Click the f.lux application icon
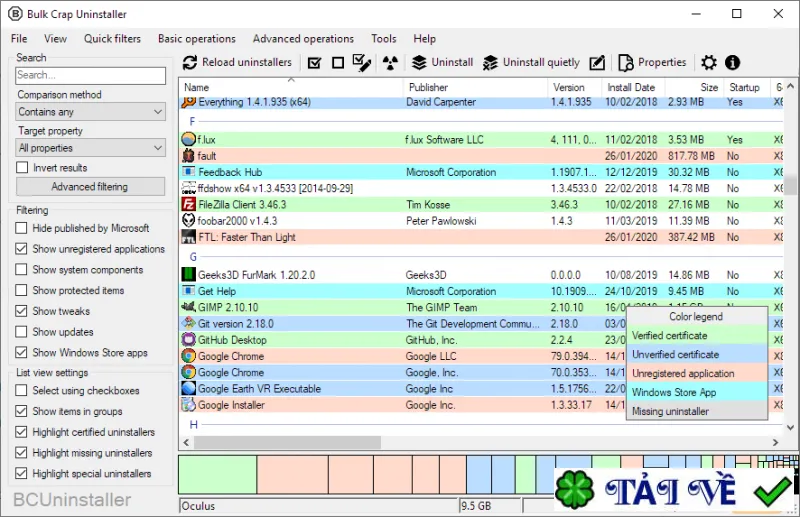Image resolution: width=800 pixels, height=517 pixels. point(189,139)
